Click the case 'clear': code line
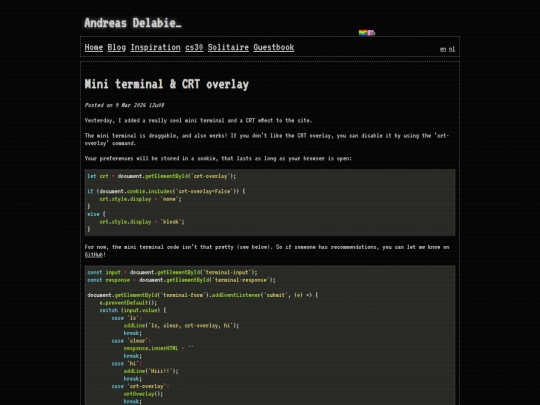This screenshot has height=405, width=540. 131,341
